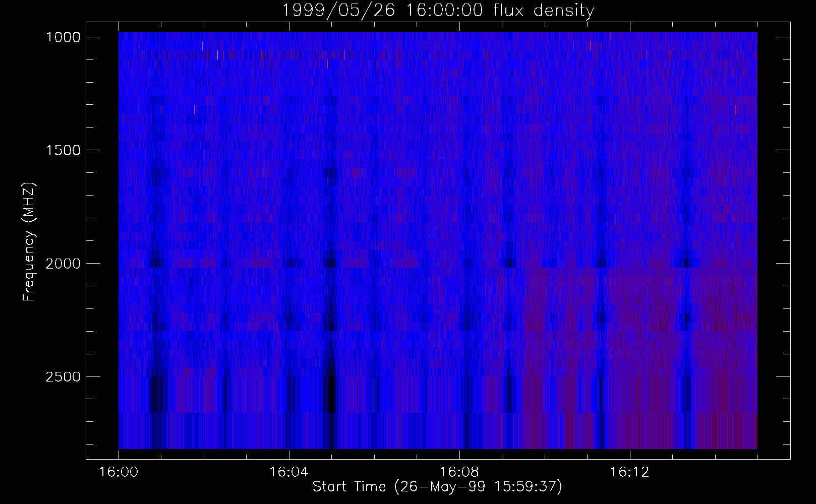Select the 'Frequency (MHZ)' y-axis label

click(x=29, y=241)
